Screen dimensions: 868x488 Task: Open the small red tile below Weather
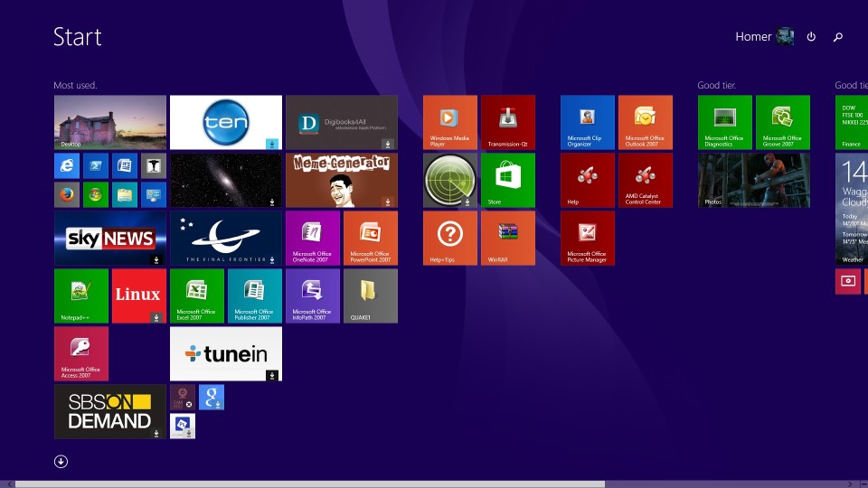coord(848,281)
